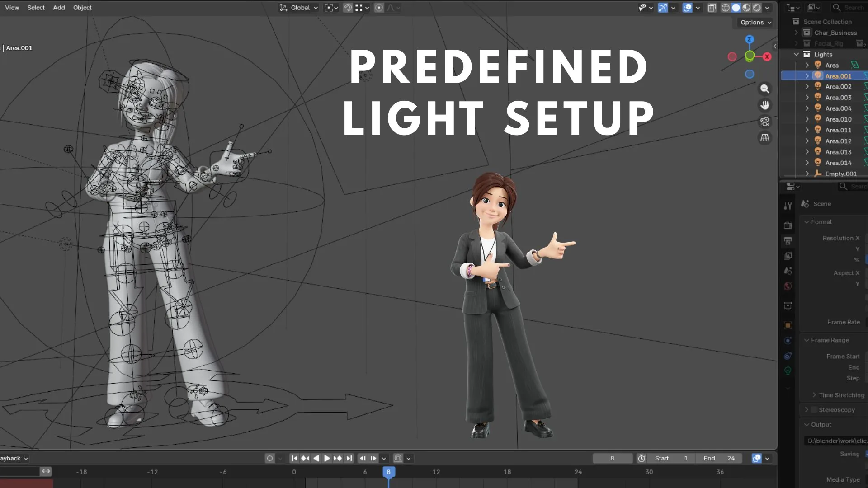Toggle X-ray mode in viewport header
Screen dimensions: 868x488
[x=712, y=8]
